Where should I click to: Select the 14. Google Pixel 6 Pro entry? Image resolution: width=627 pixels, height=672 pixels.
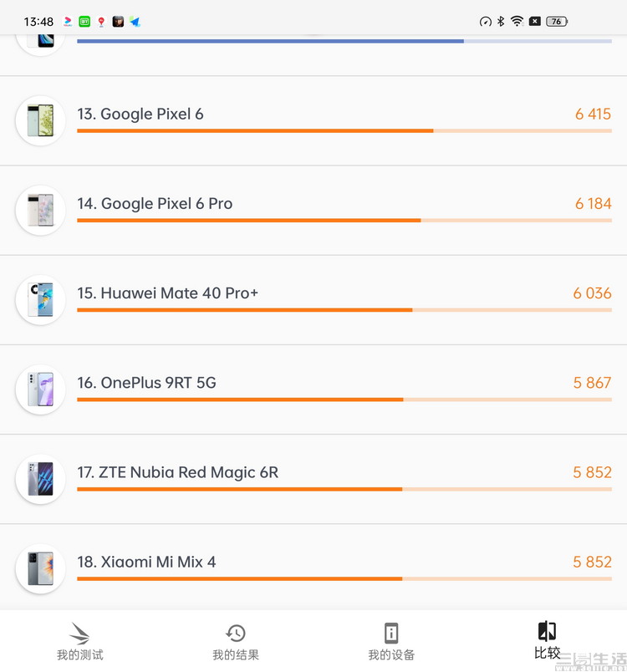pyautogui.click(x=313, y=211)
